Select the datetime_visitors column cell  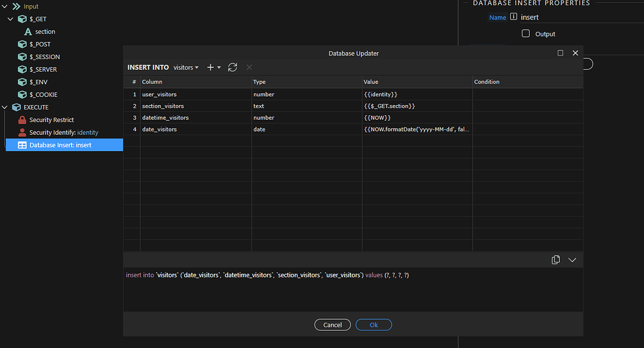196,118
